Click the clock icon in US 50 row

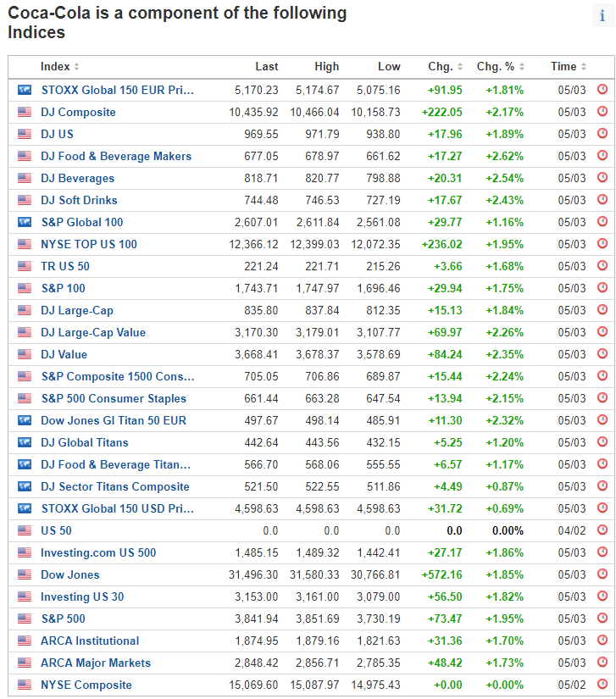602,530
